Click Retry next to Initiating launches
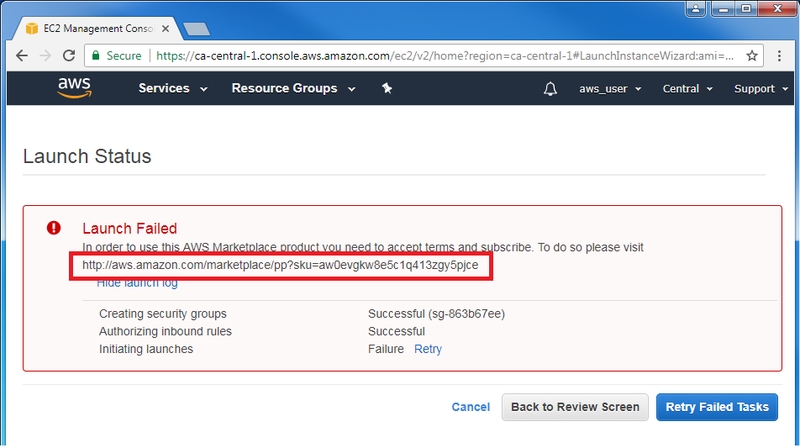Screen dimensions: 800x448 [x=428, y=349]
